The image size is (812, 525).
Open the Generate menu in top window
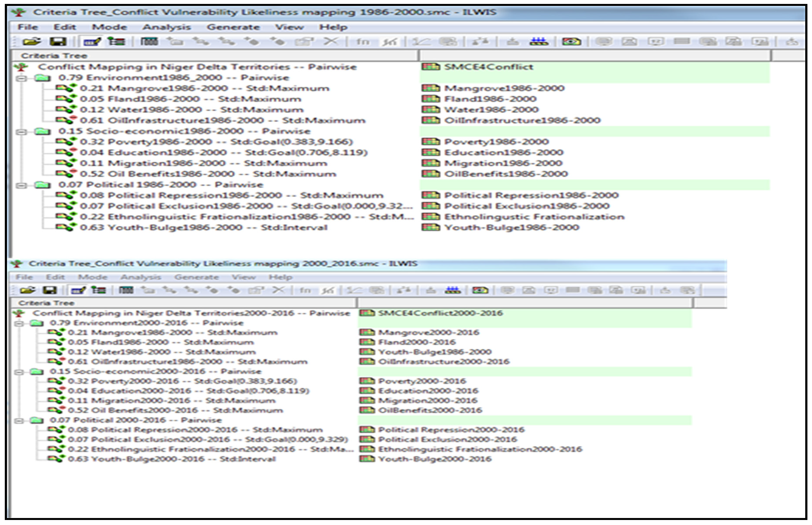click(x=233, y=27)
